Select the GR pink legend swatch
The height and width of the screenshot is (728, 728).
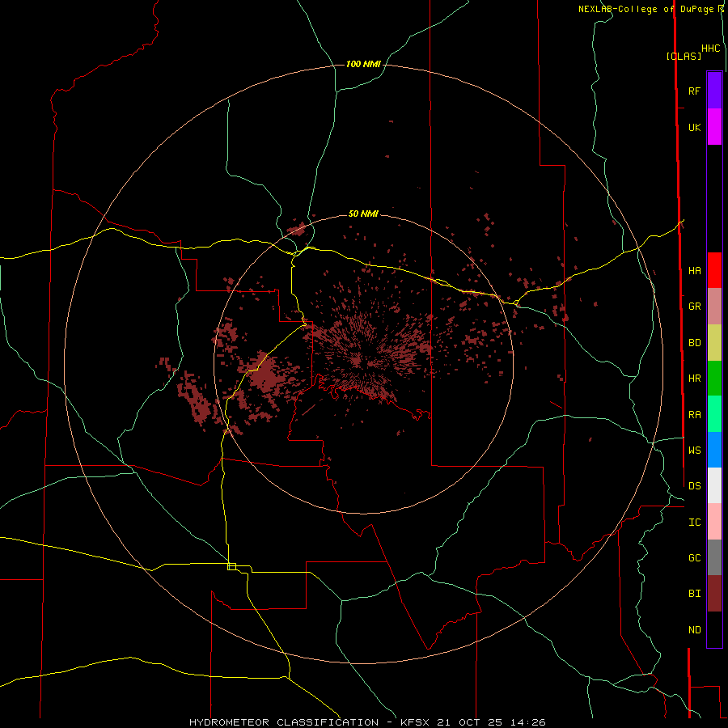(714, 307)
